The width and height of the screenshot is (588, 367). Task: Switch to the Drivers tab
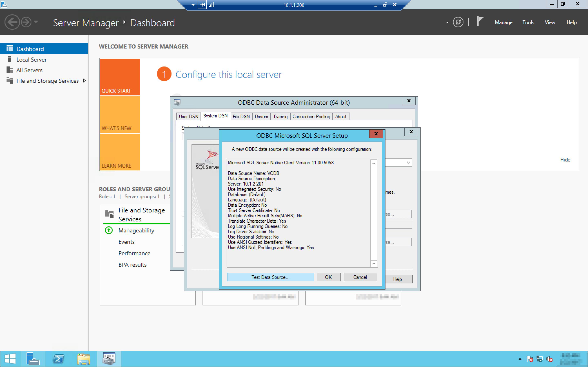261,116
